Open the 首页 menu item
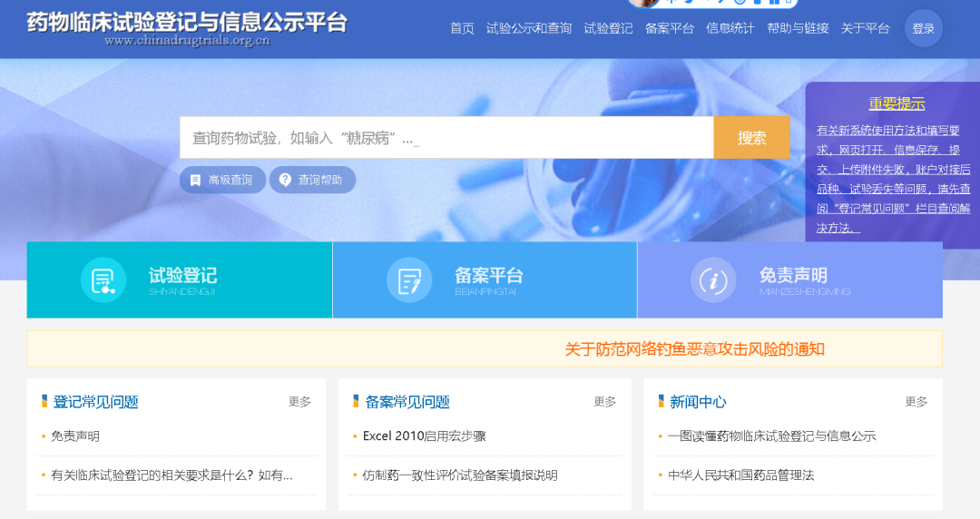The height and width of the screenshot is (519, 980). tap(462, 28)
